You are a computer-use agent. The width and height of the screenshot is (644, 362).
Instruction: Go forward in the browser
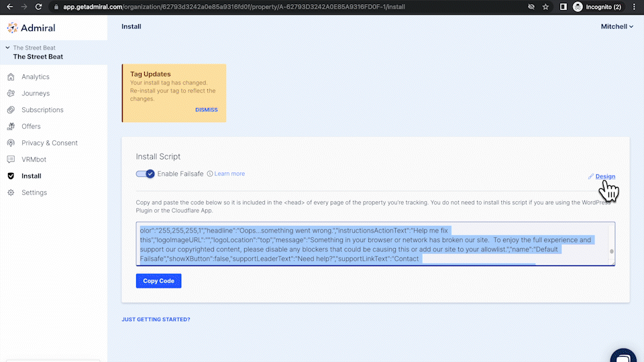pyautogui.click(x=24, y=7)
